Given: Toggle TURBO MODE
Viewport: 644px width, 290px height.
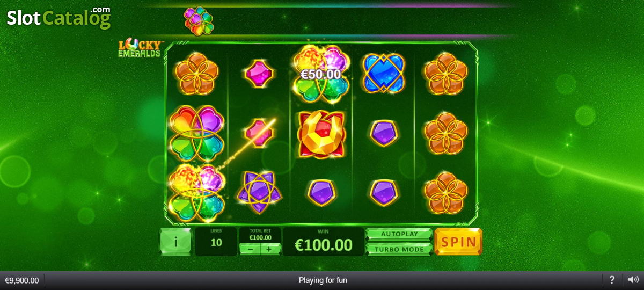Looking at the screenshot, I should click(x=399, y=249).
